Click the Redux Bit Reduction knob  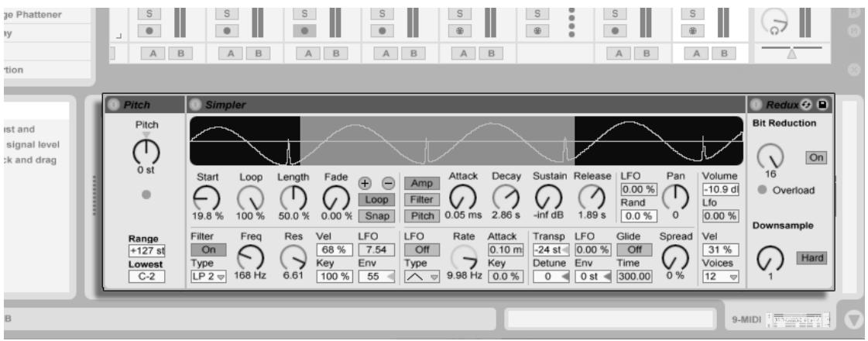(770, 155)
